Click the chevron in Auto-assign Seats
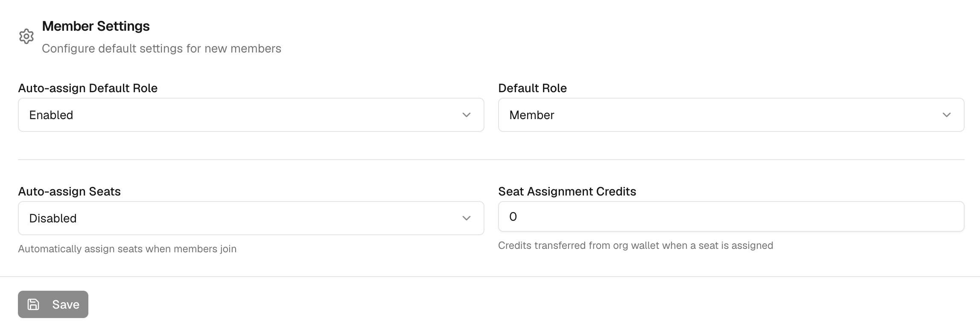This screenshot has width=980, height=327. click(x=466, y=218)
